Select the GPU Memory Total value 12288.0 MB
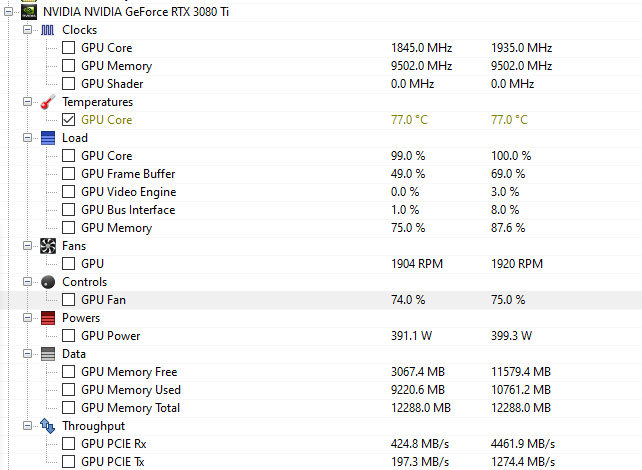The height and width of the screenshot is (470, 642). point(421,408)
